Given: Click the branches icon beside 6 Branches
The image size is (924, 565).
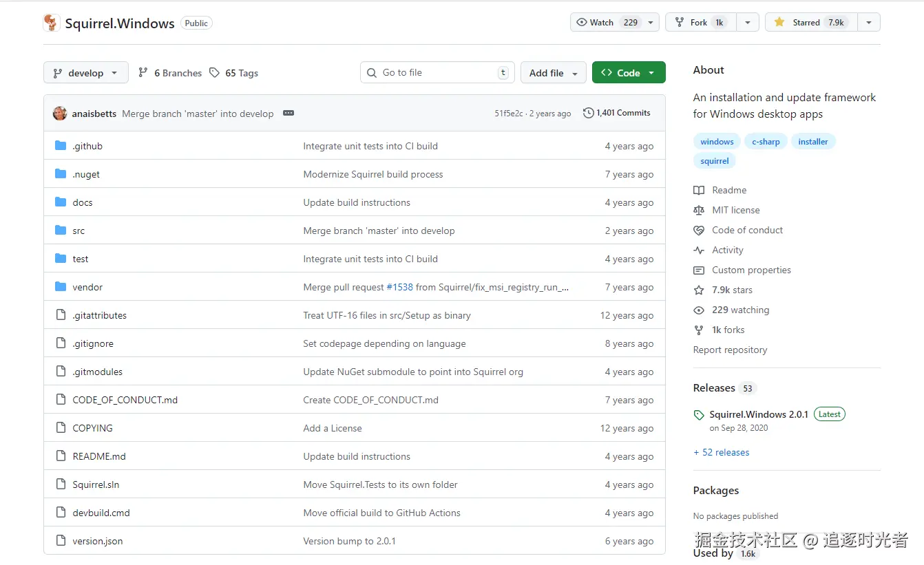Looking at the screenshot, I should 143,73.
